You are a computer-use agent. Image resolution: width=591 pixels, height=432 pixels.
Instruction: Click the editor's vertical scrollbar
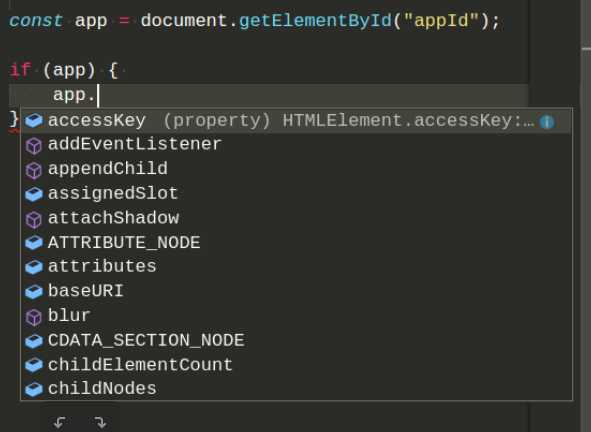tap(586, 216)
